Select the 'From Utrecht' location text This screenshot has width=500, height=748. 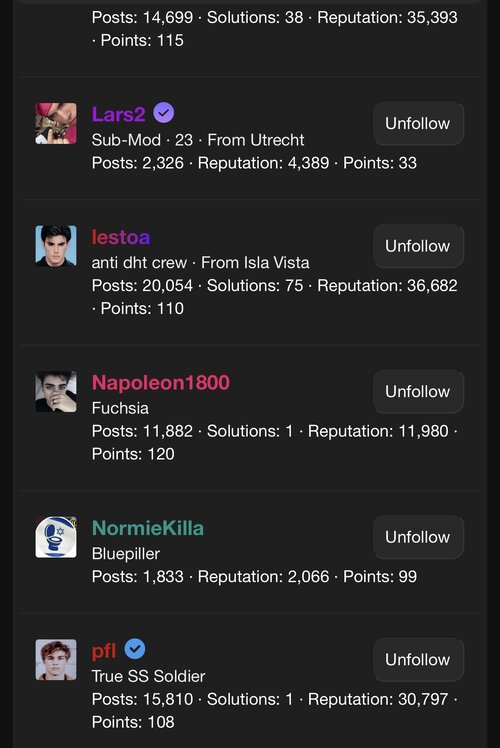tap(256, 140)
